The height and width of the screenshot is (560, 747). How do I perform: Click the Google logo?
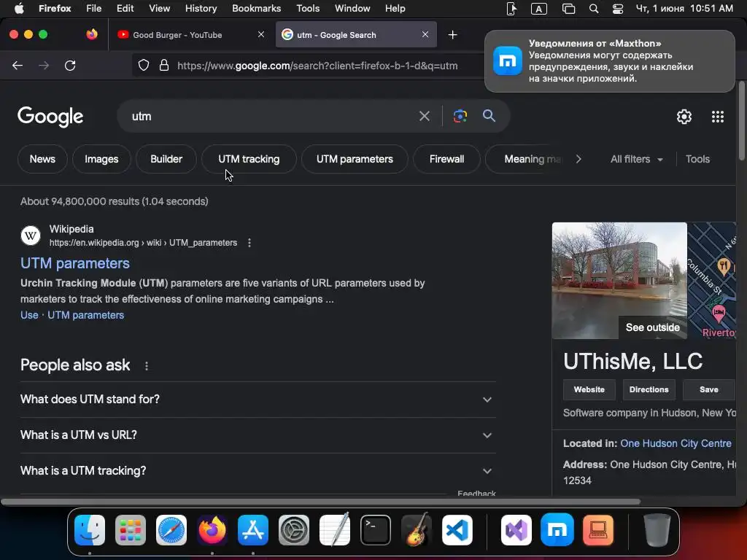(x=50, y=116)
